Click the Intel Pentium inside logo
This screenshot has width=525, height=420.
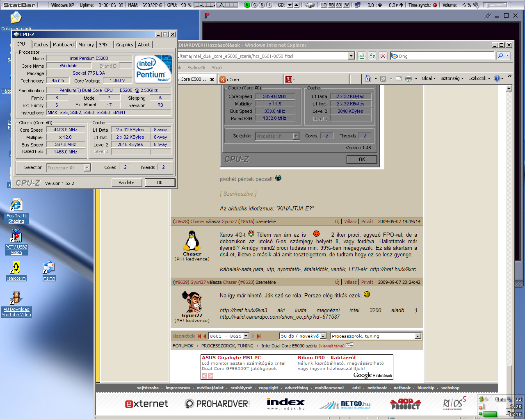point(153,69)
